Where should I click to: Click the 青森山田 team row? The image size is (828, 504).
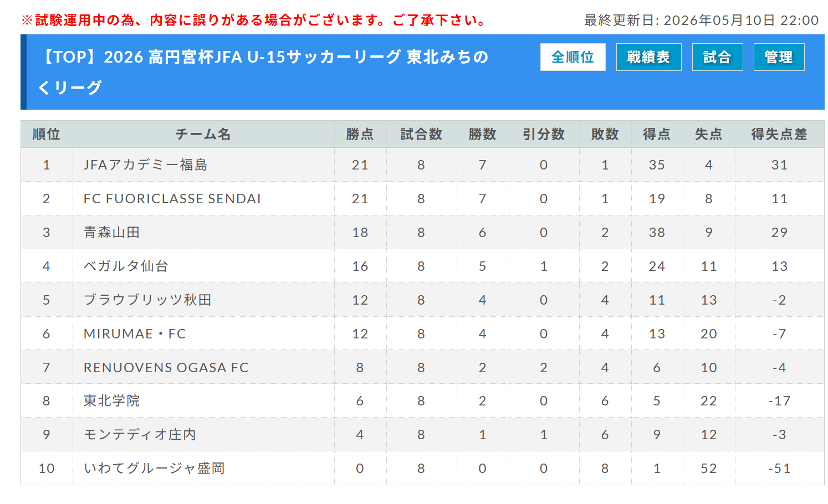pos(422,232)
